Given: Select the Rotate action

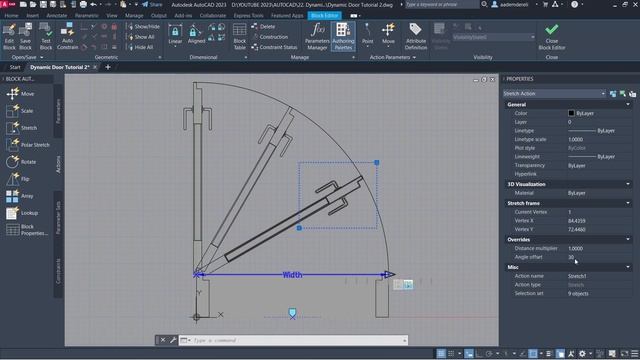Looking at the screenshot, I should [21, 162].
